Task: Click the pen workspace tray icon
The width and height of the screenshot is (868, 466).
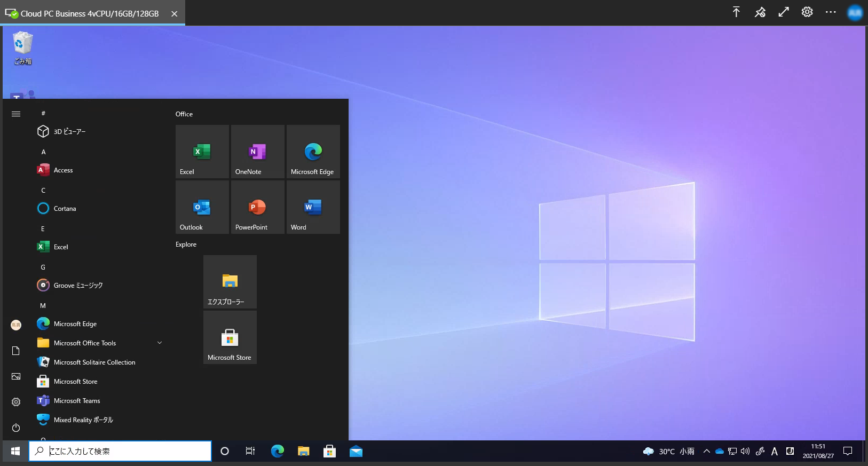Action: (x=760, y=451)
